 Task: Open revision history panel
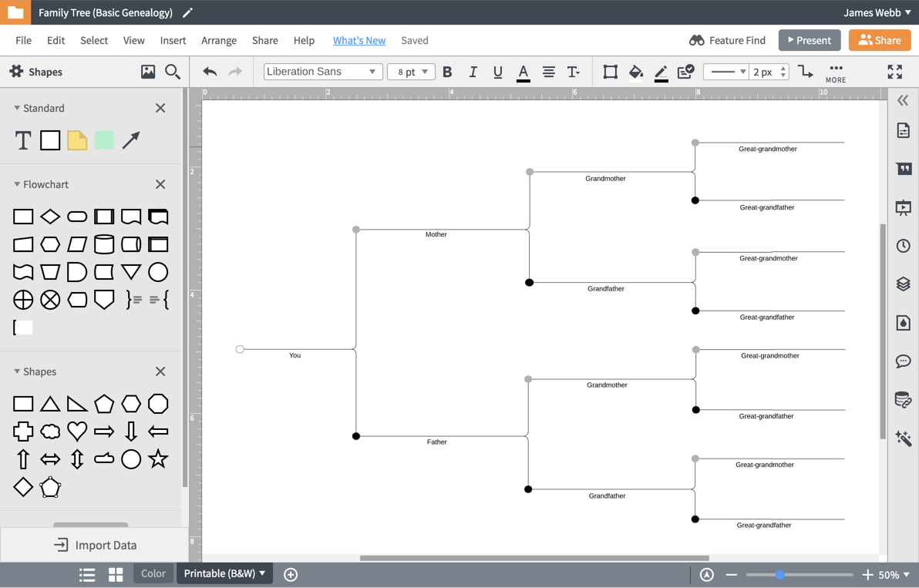coord(903,245)
